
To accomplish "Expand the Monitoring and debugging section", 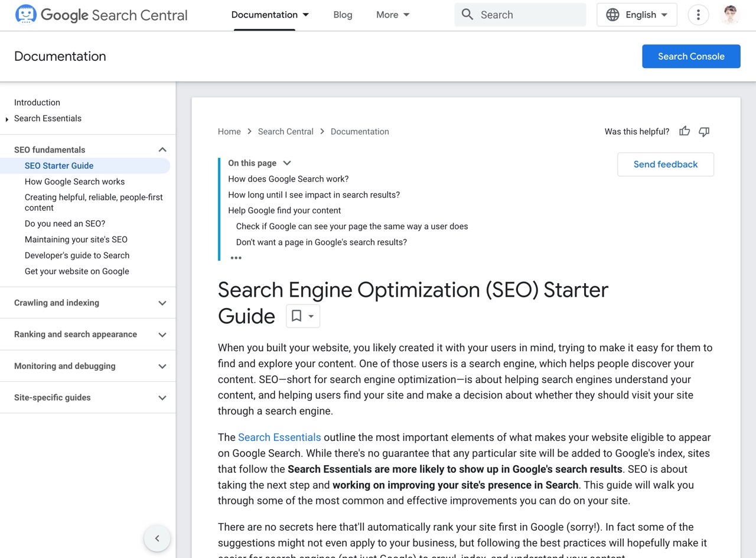I will (x=162, y=366).
